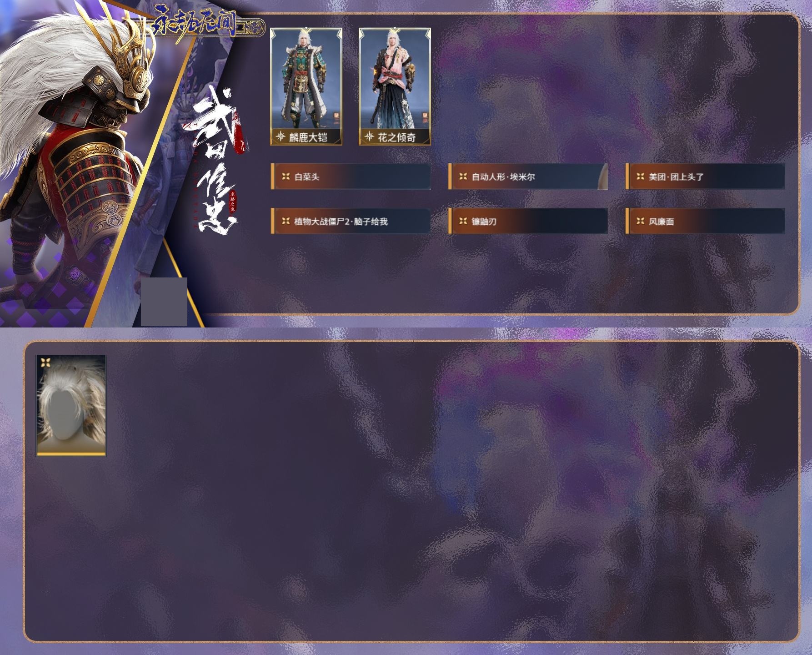Open the 自动人形·埃米尔 item entry
The height and width of the screenshot is (655, 812).
[x=528, y=176]
